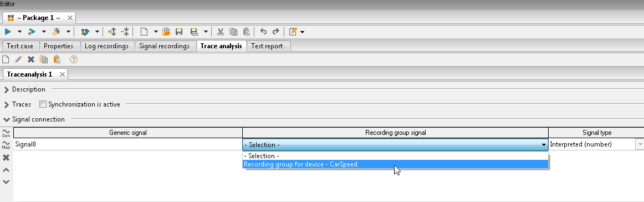Click the - Selection - combo box
Screen dimensions: 644x202
pos(396,144)
